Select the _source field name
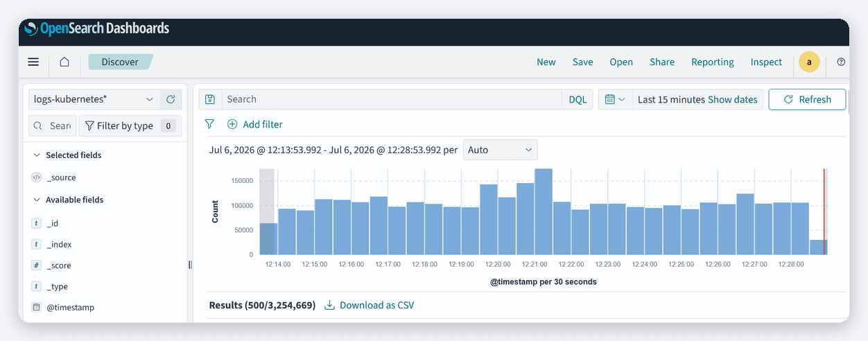868x341 pixels. 62,177
